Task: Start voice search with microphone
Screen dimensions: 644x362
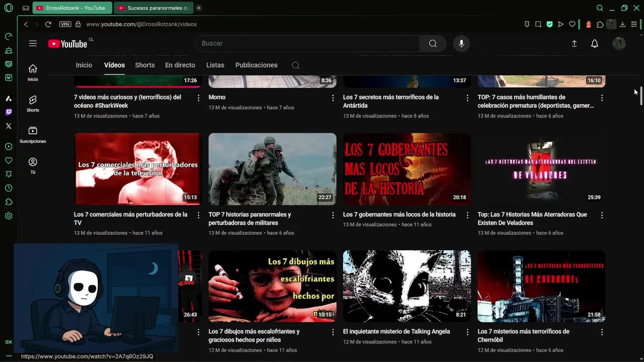Action: [461, 43]
